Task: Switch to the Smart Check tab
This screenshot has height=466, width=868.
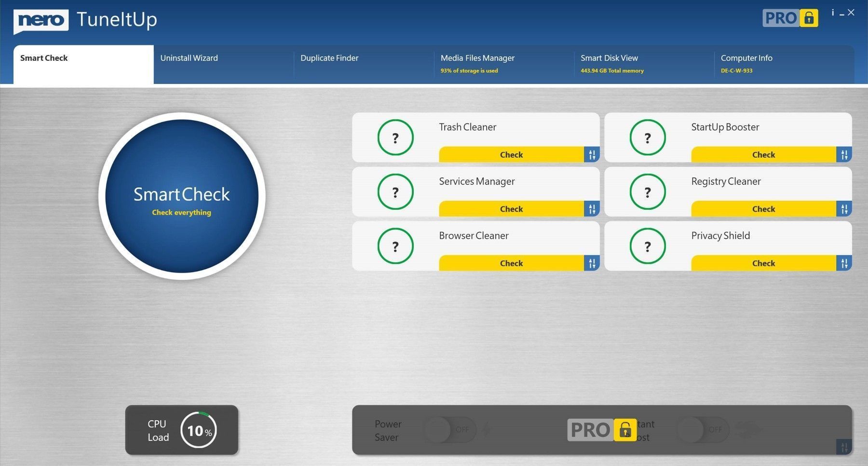Action: (x=83, y=65)
